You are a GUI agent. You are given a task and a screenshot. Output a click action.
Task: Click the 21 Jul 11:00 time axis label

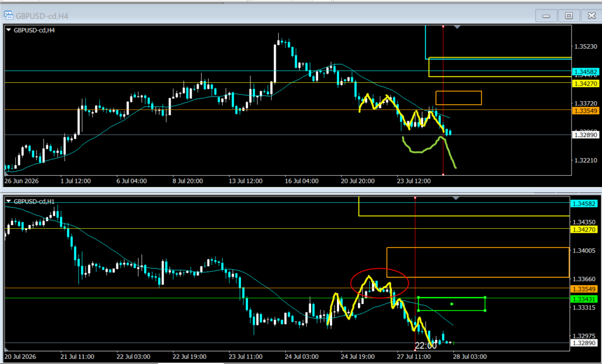pos(76,357)
